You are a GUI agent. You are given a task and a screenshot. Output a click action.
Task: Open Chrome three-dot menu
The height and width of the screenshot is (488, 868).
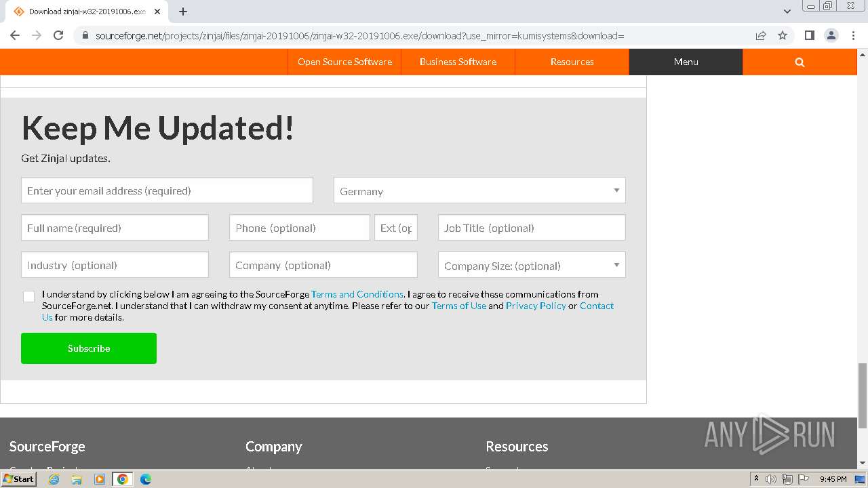852,35
